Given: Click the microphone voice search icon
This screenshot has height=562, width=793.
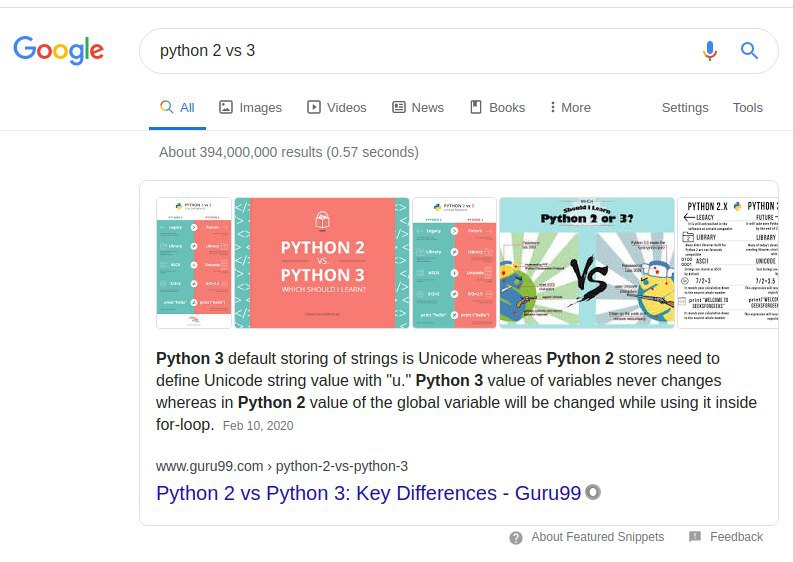Looking at the screenshot, I should 710,51.
